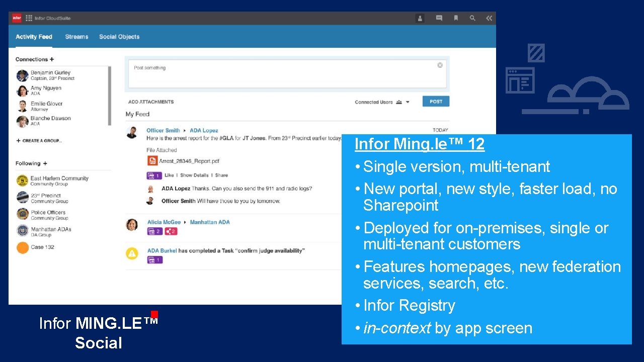Open the app grid menu icon
The image size is (644, 362).
29,18
